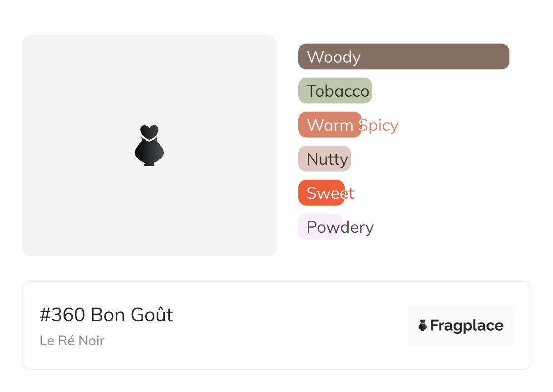Click the 'Woody' text label
This screenshot has height=392, width=553.
click(x=334, y=57)
